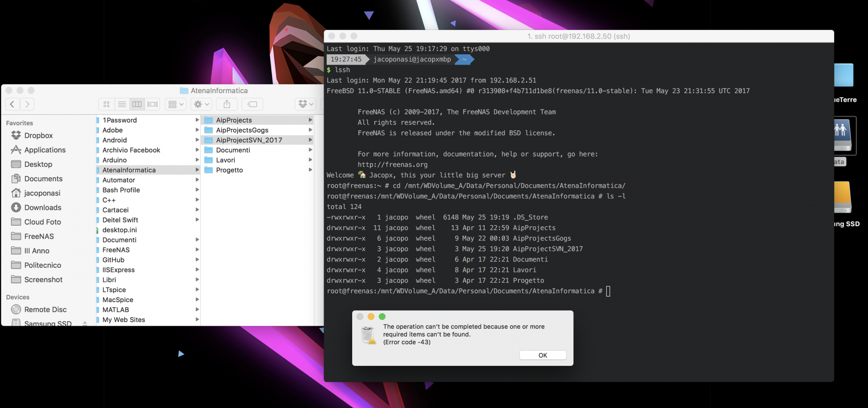Select the yellow SSD drive desktop icon
The image size is (868, 408).
coord(843,197)
